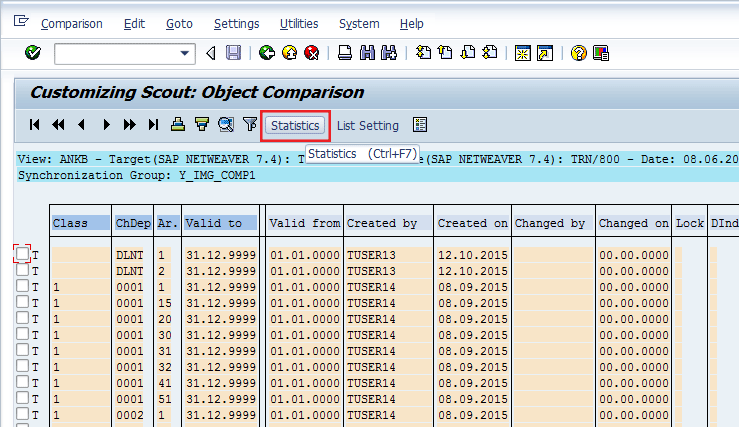Select checkbox of row with Ar. 15
Screen dimensions: 739x427
[x=23, y=302]
